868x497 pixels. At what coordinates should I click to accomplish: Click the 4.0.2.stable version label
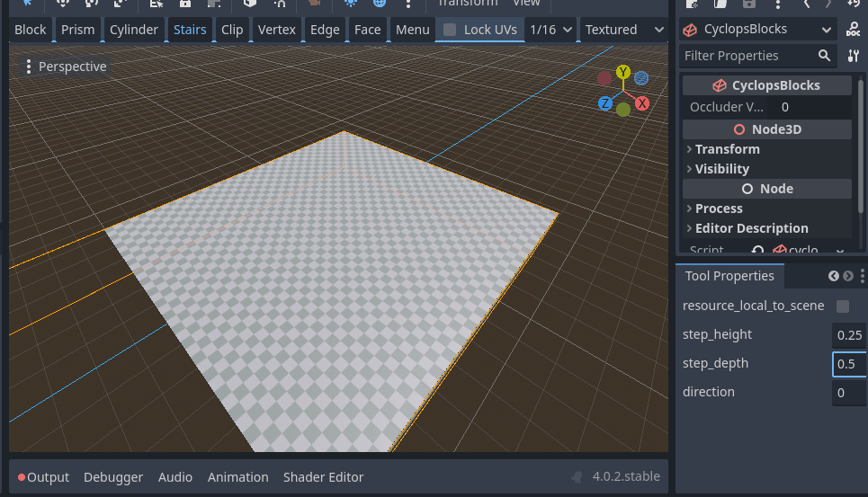(626, 476)
